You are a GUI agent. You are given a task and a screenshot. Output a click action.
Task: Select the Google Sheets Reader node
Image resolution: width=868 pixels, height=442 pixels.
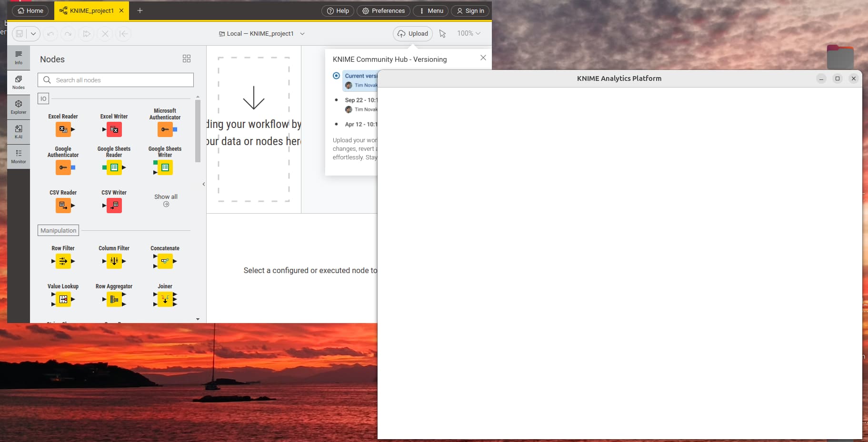point(114,167)
